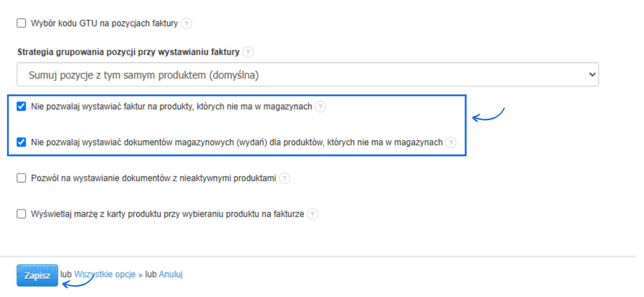
Task: Check 'Wyświetlaj marżę z karty produktu'
Action: tap(21, 214)
